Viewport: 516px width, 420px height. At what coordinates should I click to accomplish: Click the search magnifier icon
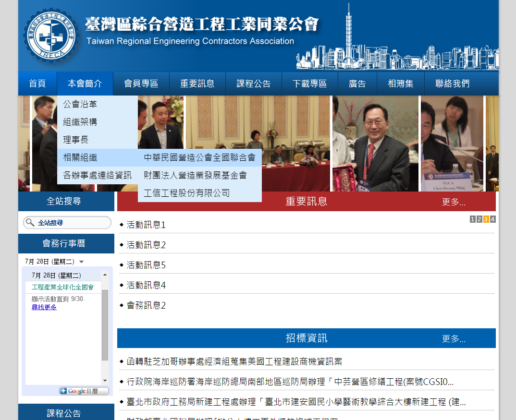coord(30,222)
